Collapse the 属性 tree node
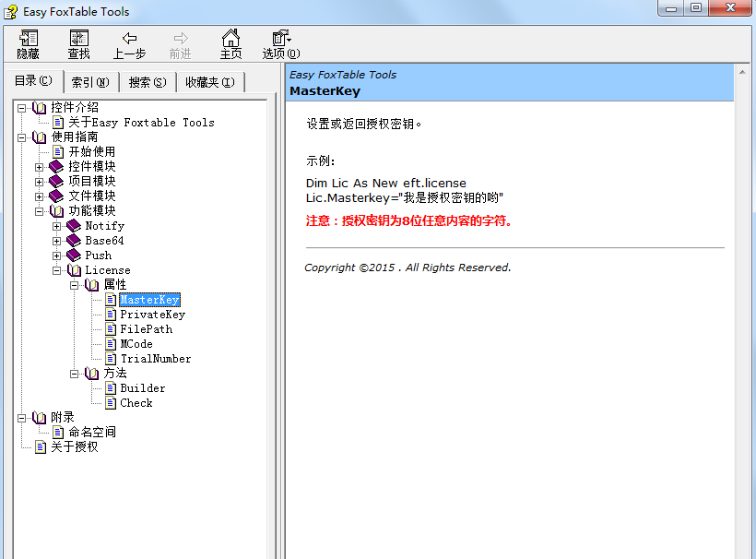This screenshot has width=756, height=559. click(x=75, y=285)
